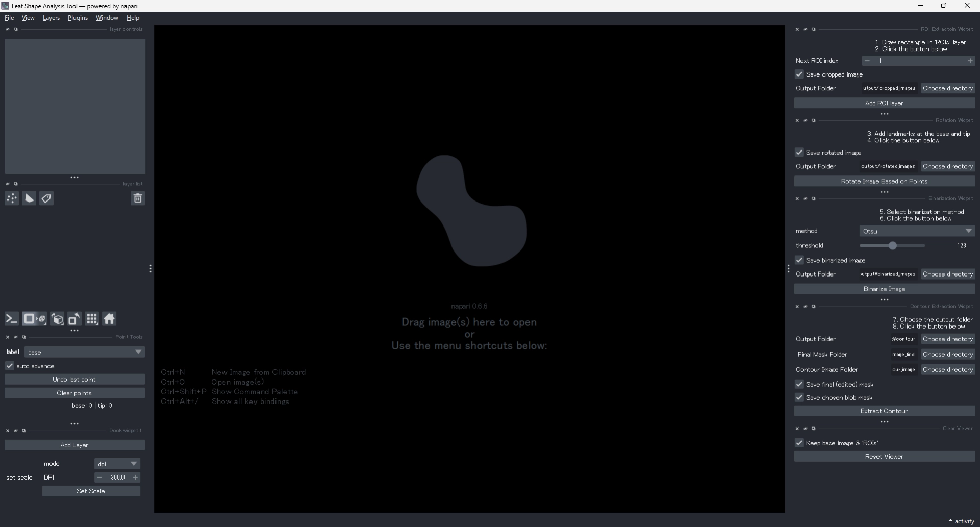The image size is (980, 527).
Task: Increase the Next ROI index value
Action: tap(970, 61)
